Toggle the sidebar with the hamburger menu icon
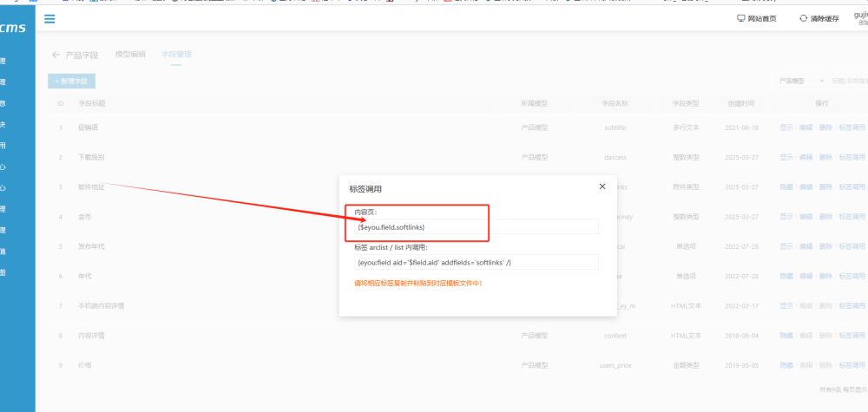Image resolution: width=868 pixels, height=412 pixels. pyautogui.click(x=49, y=19)
